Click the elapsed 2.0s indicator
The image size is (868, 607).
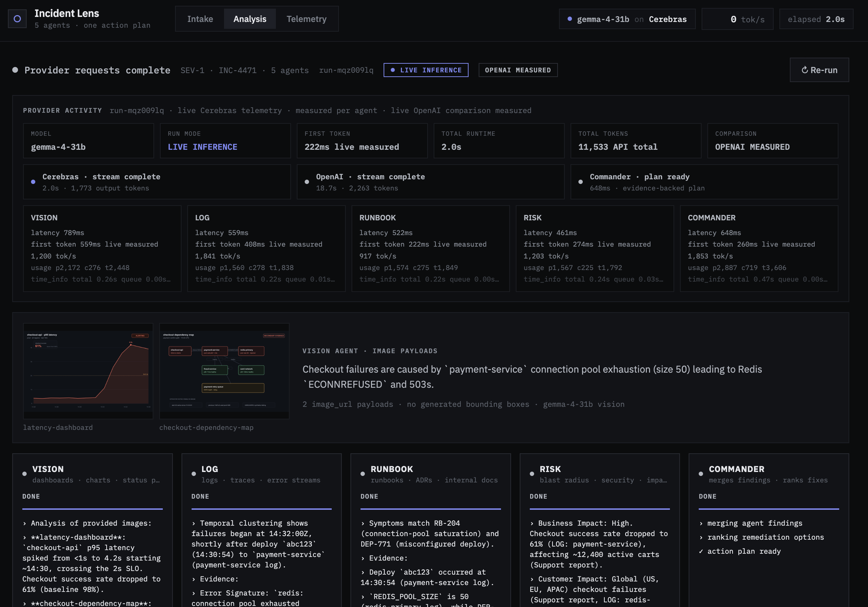point(816,19)
